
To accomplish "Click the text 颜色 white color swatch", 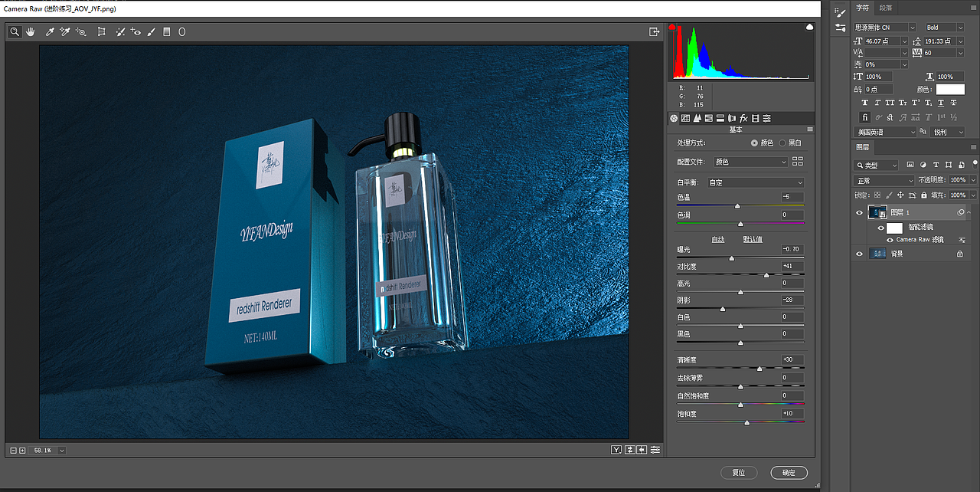I will coord(950,89).
